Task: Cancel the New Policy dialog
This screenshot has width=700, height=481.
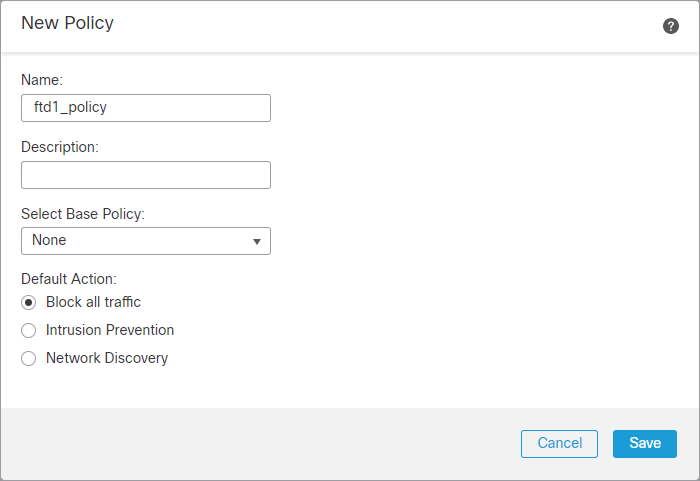Action: tap(559, 443)
